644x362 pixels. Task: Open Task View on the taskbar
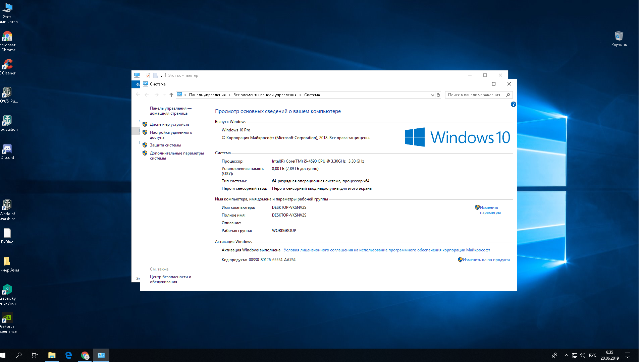pos(35,355)
